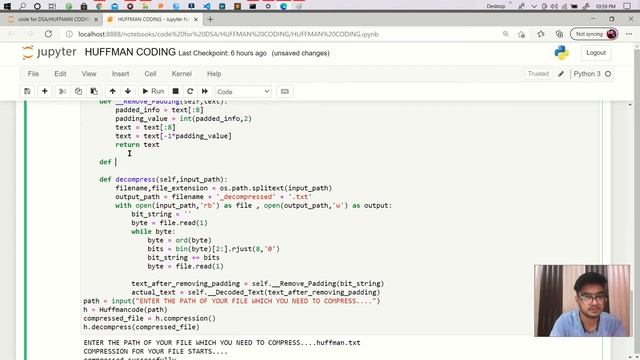Open the Collections icon
Image resolution: width=640 pixels, height=360 pixels.
[560, 34]
